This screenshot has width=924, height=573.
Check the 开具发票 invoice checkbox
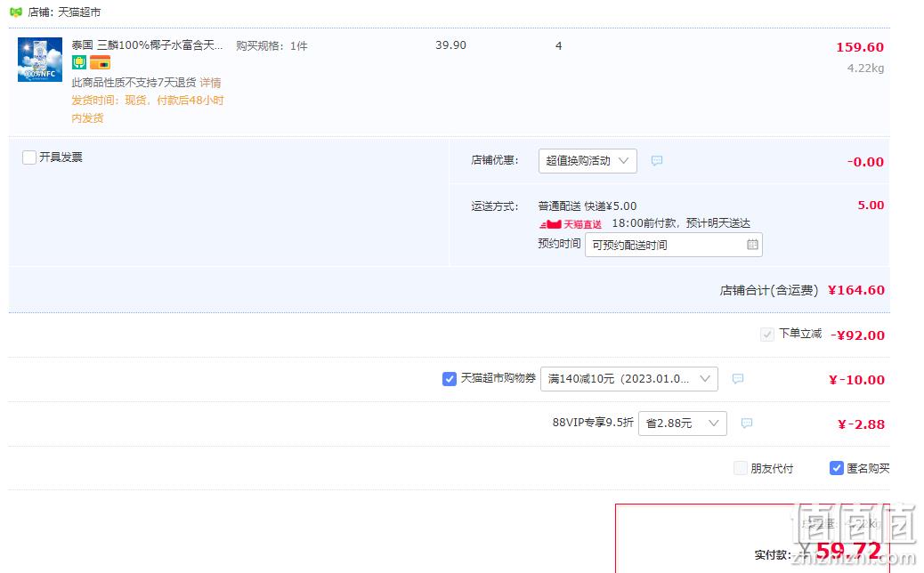(x=28, y=157)
